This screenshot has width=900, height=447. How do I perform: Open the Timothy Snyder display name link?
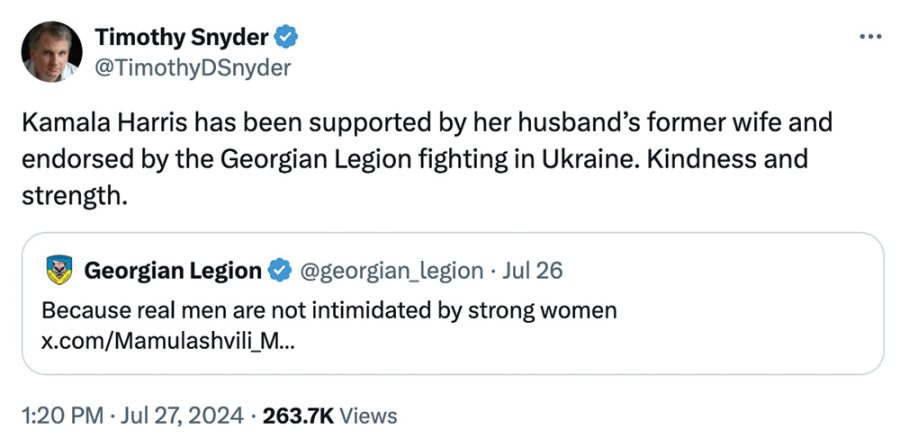tap(181, 37)
